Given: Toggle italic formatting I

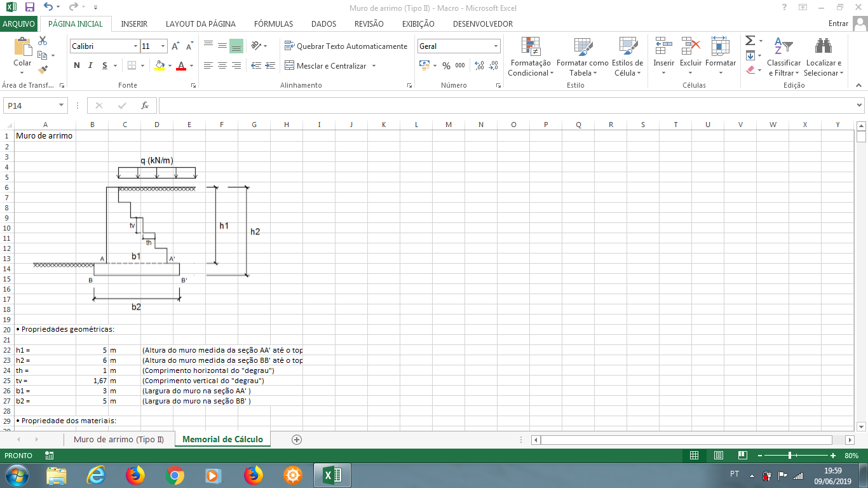Looking at the screenshot, I should pyautogui.click(x=90, y=65).
